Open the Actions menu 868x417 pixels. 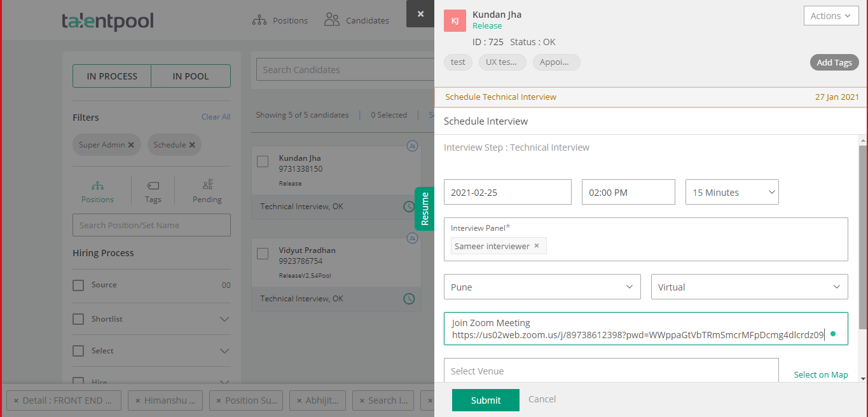point(830,15)
